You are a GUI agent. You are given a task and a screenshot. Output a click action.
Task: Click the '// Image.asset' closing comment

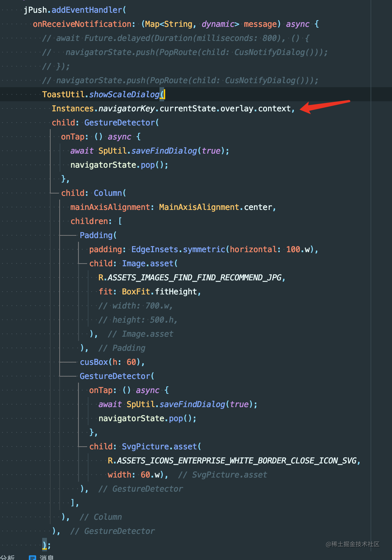coord(141,334)
